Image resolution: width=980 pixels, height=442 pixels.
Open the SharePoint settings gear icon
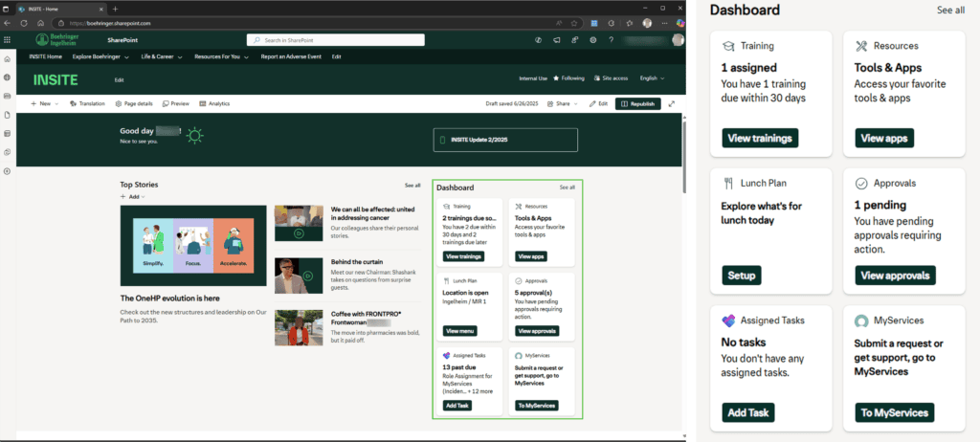click(x=592, y=40)
